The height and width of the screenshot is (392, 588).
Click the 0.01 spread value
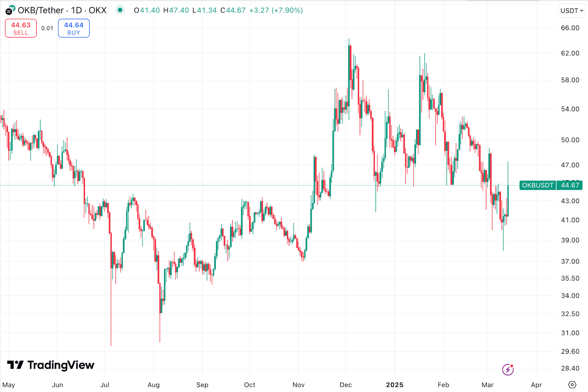(47, 28)
